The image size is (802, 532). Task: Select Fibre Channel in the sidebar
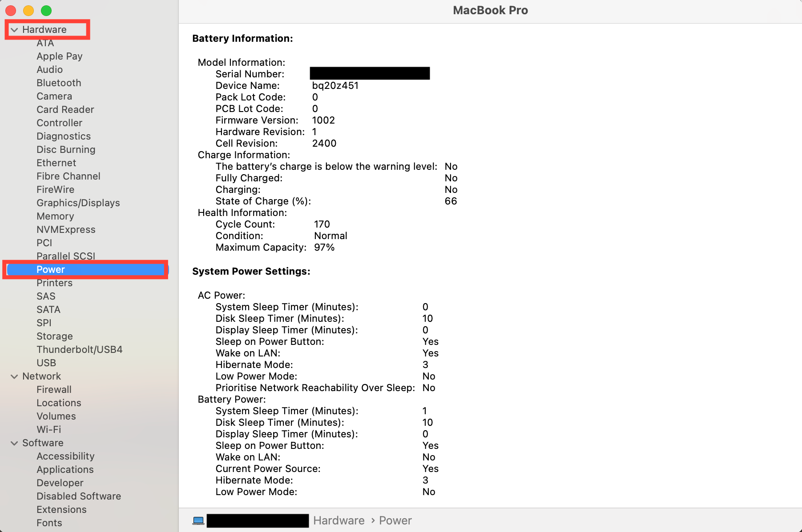click(x=69, y=176)
